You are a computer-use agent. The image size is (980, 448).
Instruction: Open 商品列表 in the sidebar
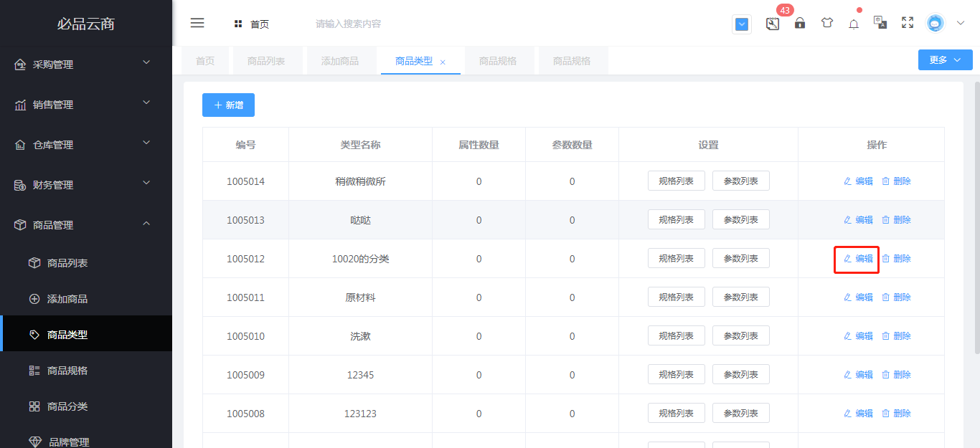click(x=86, y=263)
